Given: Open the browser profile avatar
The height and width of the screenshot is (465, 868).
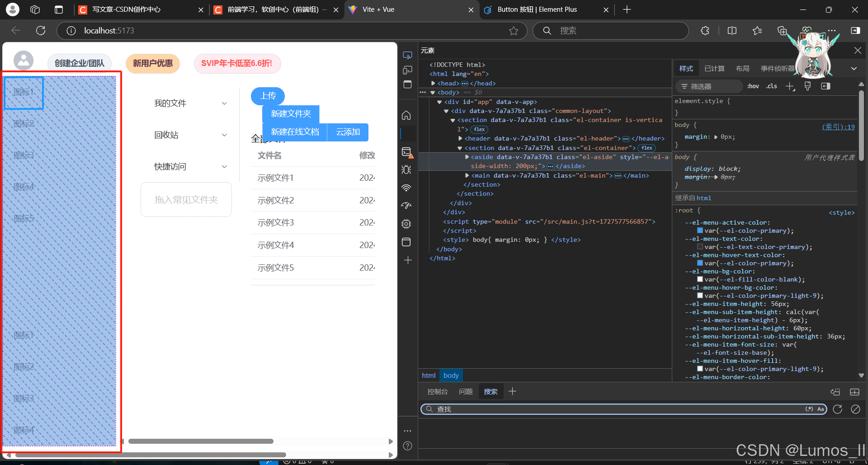Looking at the screenshot, I should 13,9.
